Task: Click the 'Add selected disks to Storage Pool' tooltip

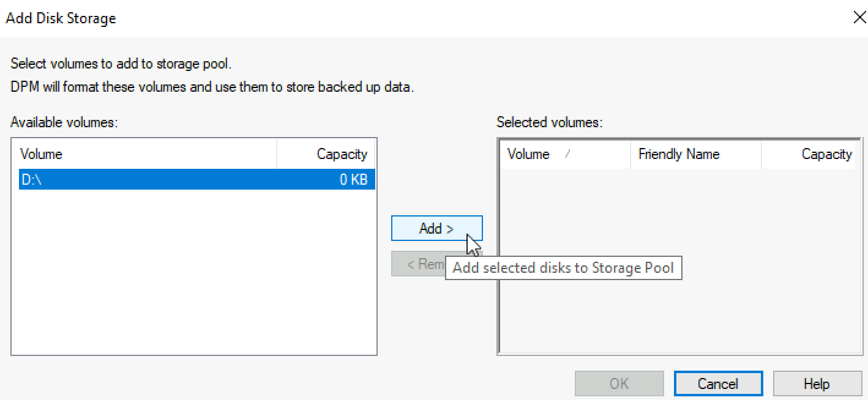Action: tap(563, 268)
